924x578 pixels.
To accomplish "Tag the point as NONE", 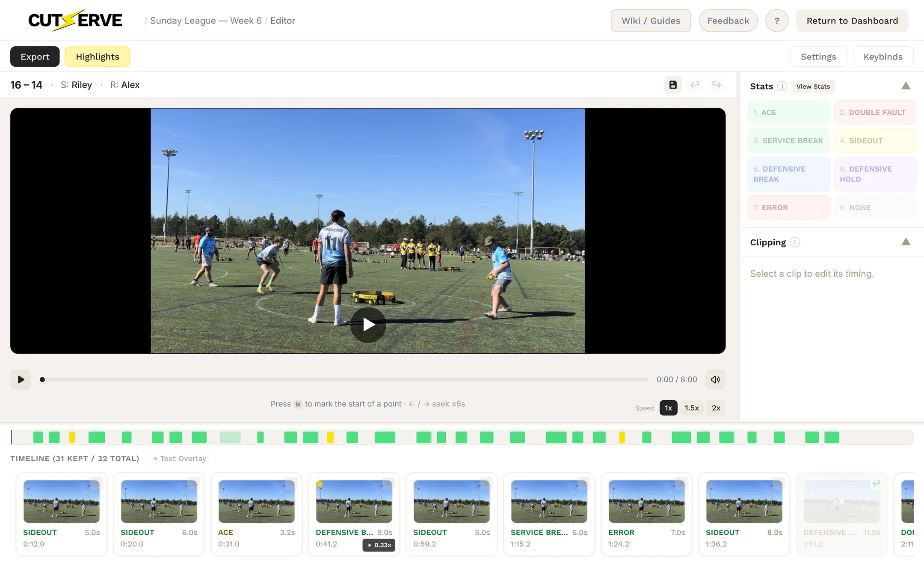I will [x=875, y=208].
